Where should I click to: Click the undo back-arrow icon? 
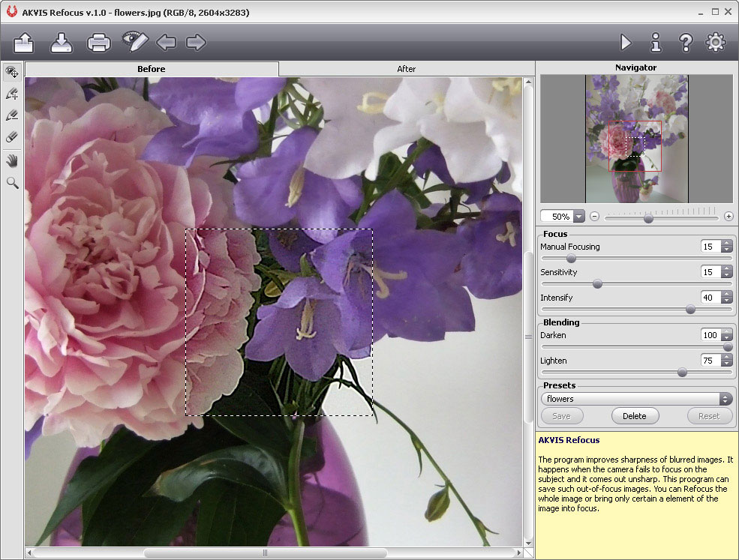pyautogui.click(x=166, y=43)
